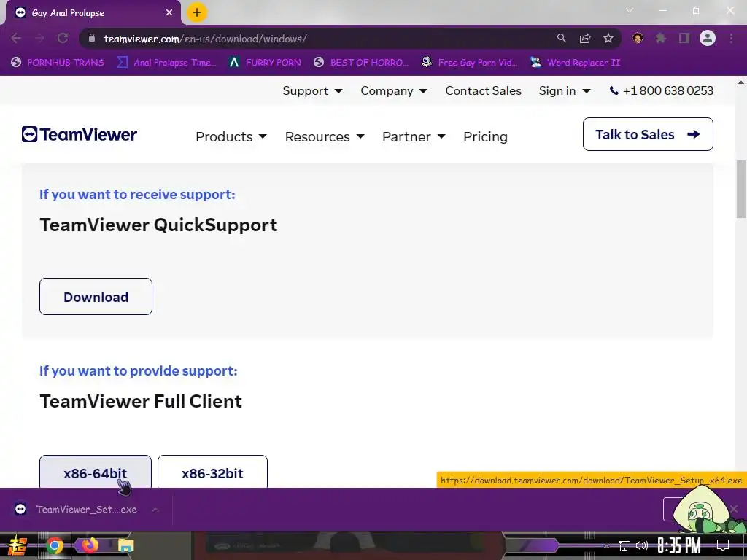Image resolution: width=747 pixels, height=560 pixels.
Task: Click the x86-32bit download button
Action: tap(212, 472)
